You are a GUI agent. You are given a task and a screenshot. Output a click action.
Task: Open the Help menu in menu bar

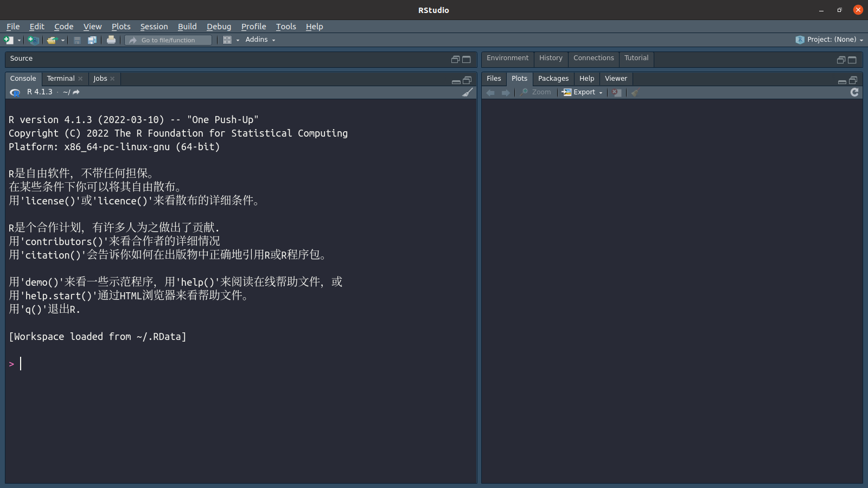(314, 27)
